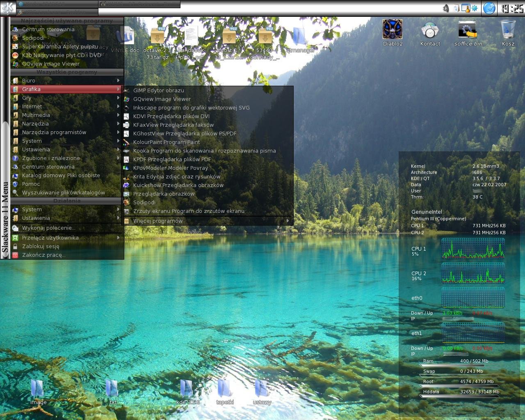Open the calendar reminder tray icon

tap(466, 8)
